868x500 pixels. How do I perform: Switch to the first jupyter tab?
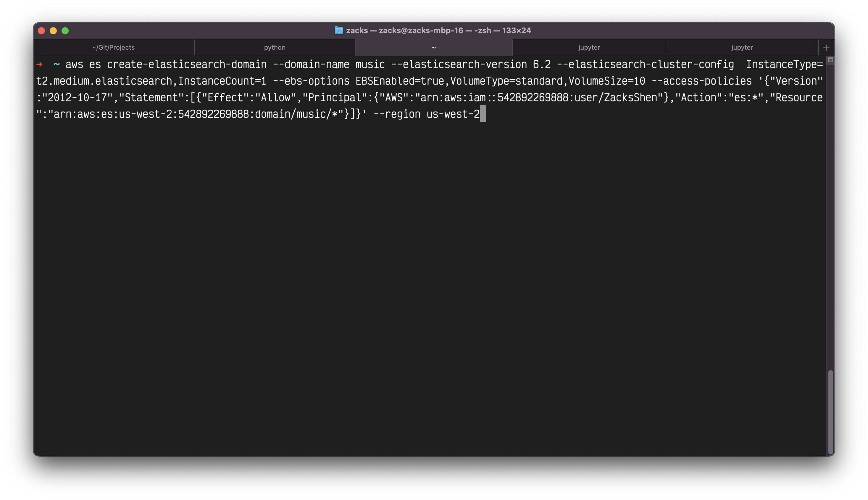pyautogui.click(x=589, y=48)
